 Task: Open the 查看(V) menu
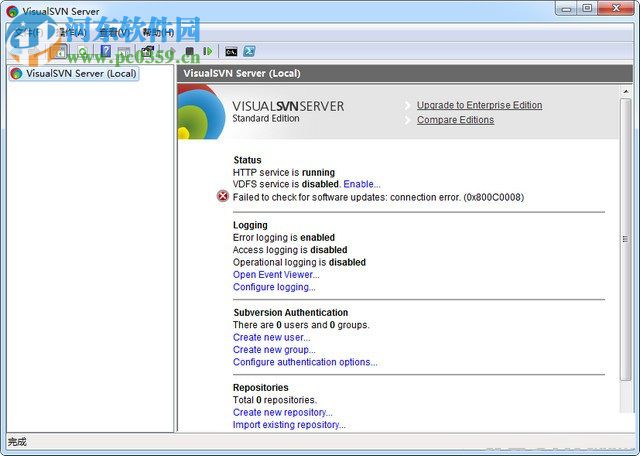[x=115, y=33]
